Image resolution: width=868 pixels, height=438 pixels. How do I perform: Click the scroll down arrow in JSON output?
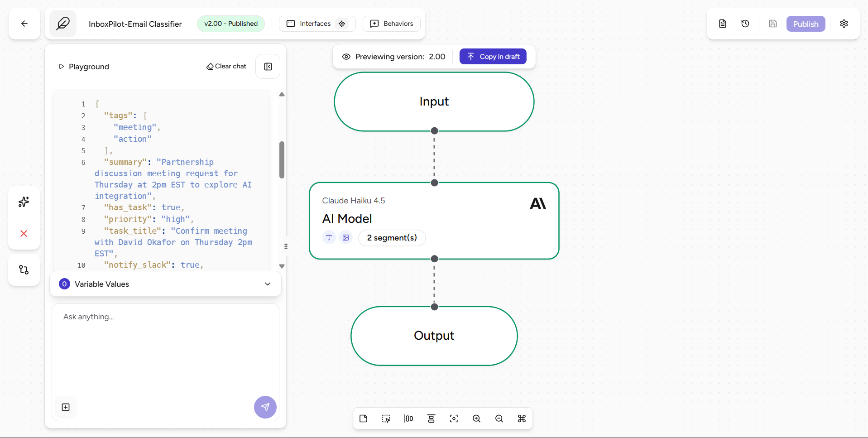[x=282, y=266]
